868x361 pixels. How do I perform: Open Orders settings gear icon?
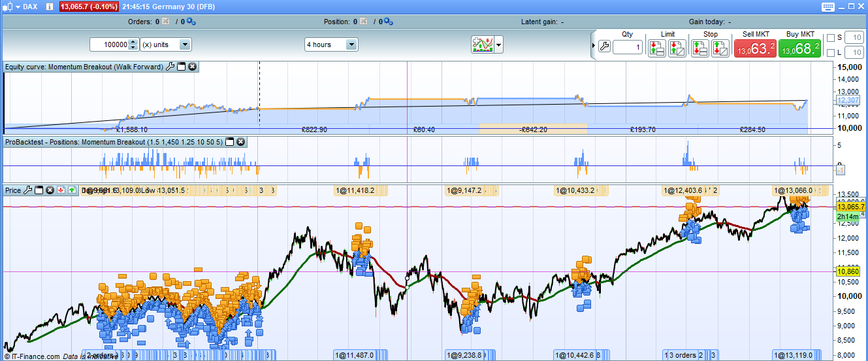click(x=191, y=22)
